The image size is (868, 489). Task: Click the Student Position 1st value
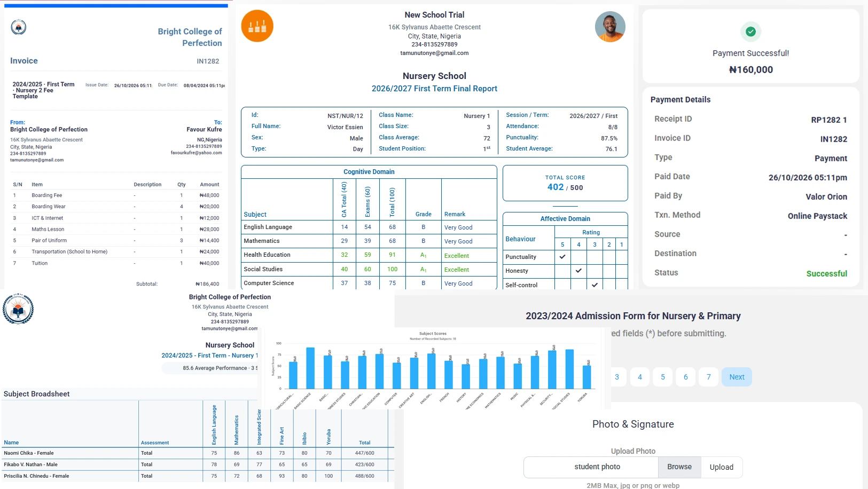[487, 149]
